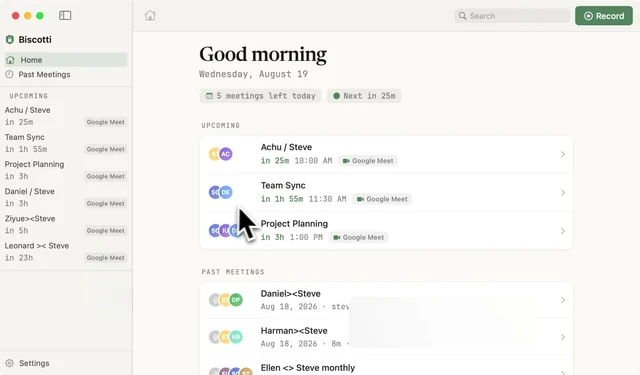Click sidebar in 23h text
The height and width of the screenshot is (375, 640).
coord(19,258)
